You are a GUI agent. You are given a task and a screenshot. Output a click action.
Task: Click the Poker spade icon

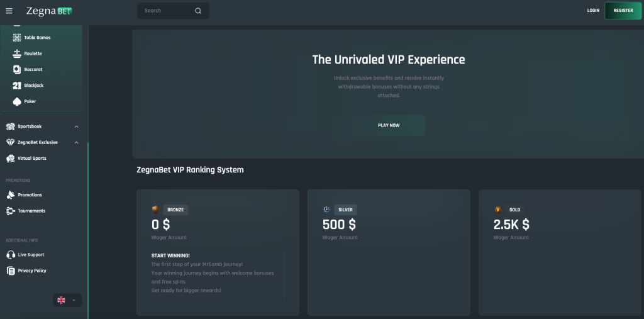[x=17, y=101]
